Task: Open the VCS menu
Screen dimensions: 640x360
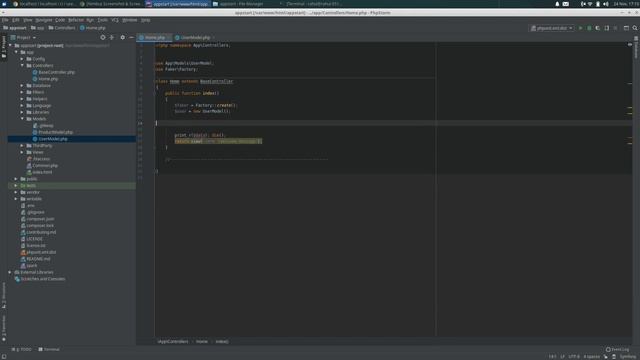Action: (x=115, y=20)
